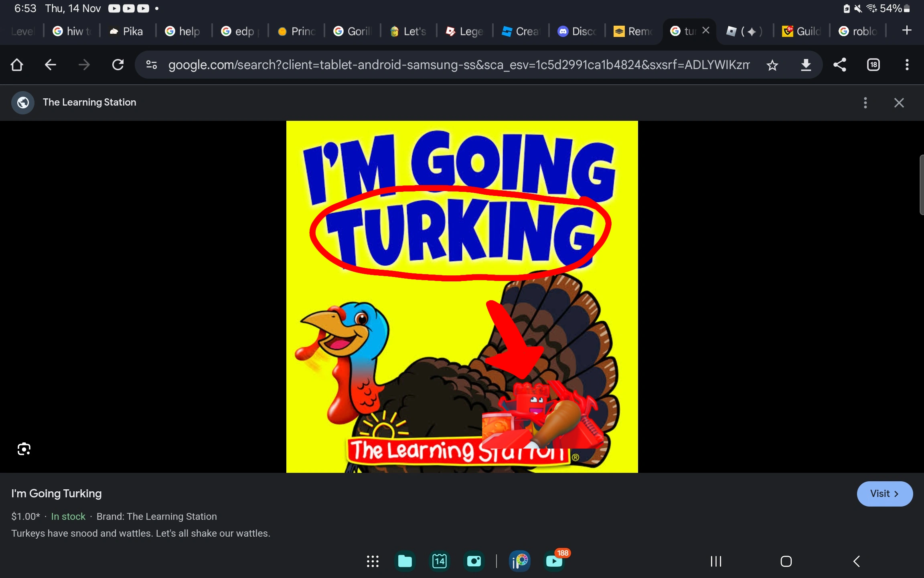Share the page using the share icon

pos(840,65)
